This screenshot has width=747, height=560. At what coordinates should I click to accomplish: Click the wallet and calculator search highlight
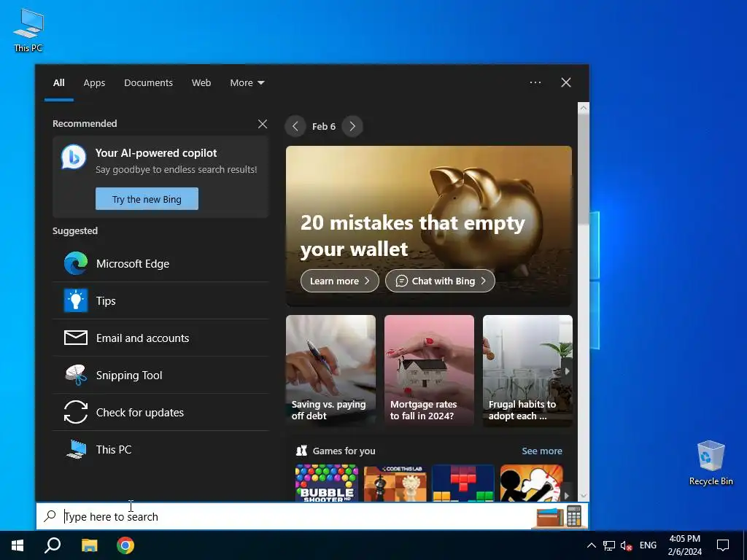560,516
